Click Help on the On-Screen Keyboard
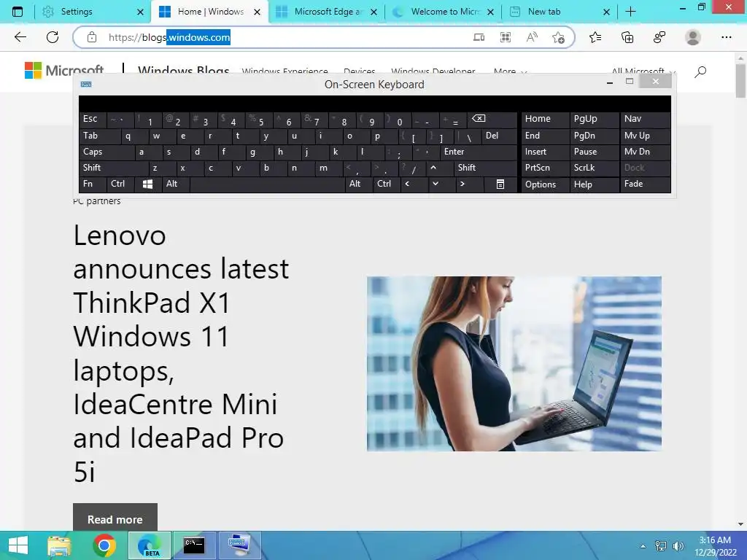 point(595,184)
